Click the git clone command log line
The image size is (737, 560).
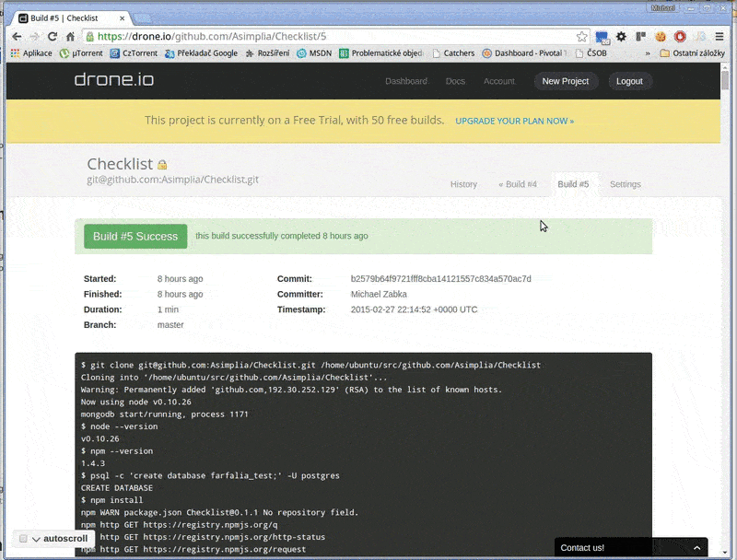coord(310,365)
